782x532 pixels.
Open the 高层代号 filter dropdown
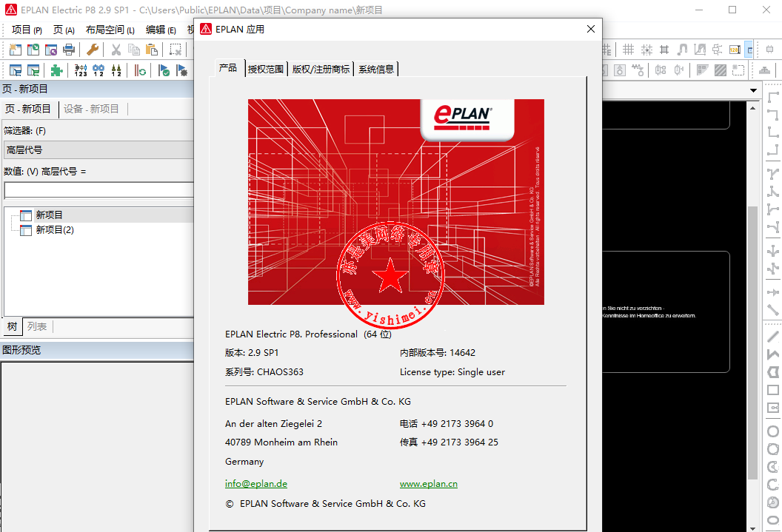pos(98,150)
